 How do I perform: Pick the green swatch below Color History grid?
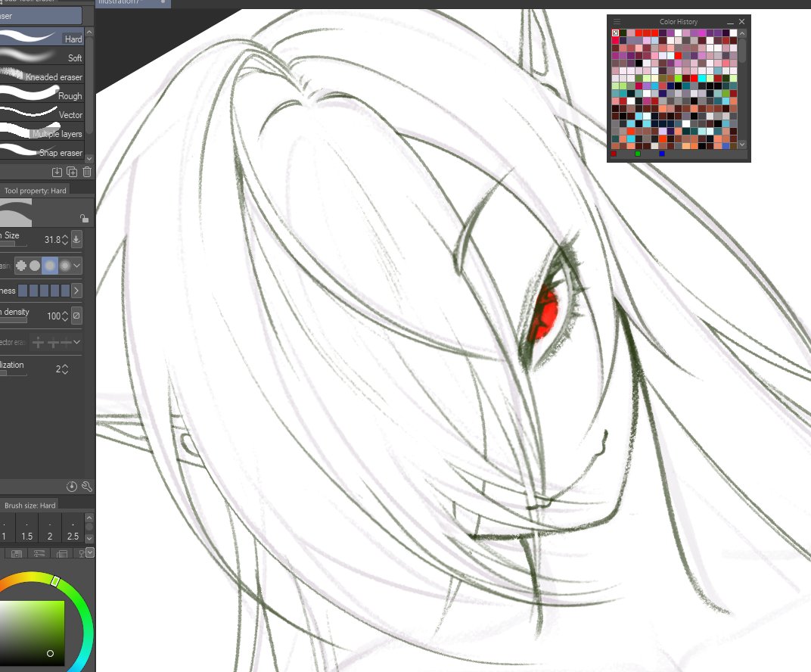[x=637, y=154]
